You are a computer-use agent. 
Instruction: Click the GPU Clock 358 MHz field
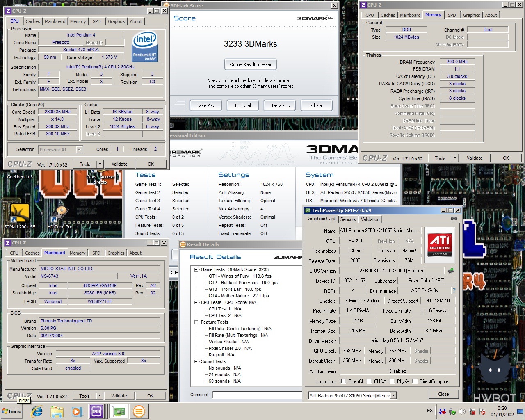352,351
